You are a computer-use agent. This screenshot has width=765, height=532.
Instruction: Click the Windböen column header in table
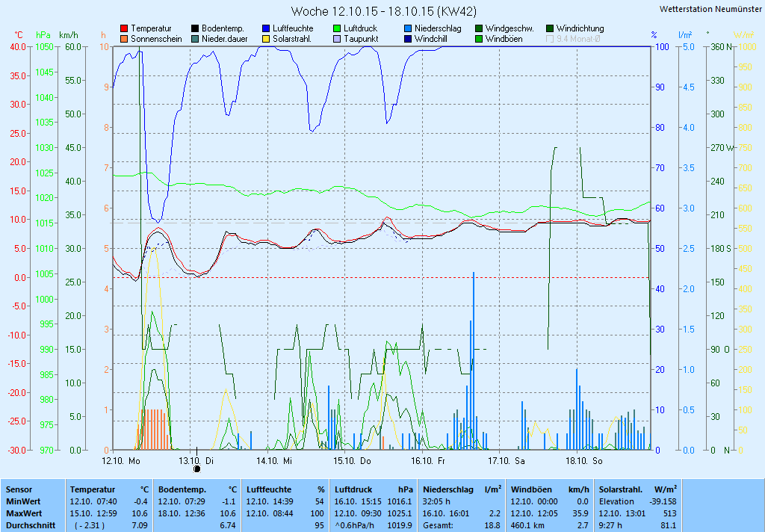(x=531, y=489)
